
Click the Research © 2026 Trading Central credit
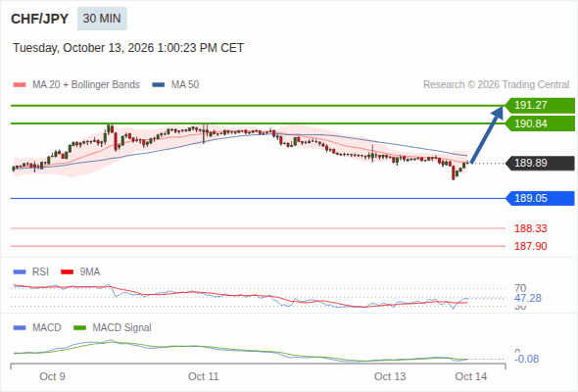(496, 85)
